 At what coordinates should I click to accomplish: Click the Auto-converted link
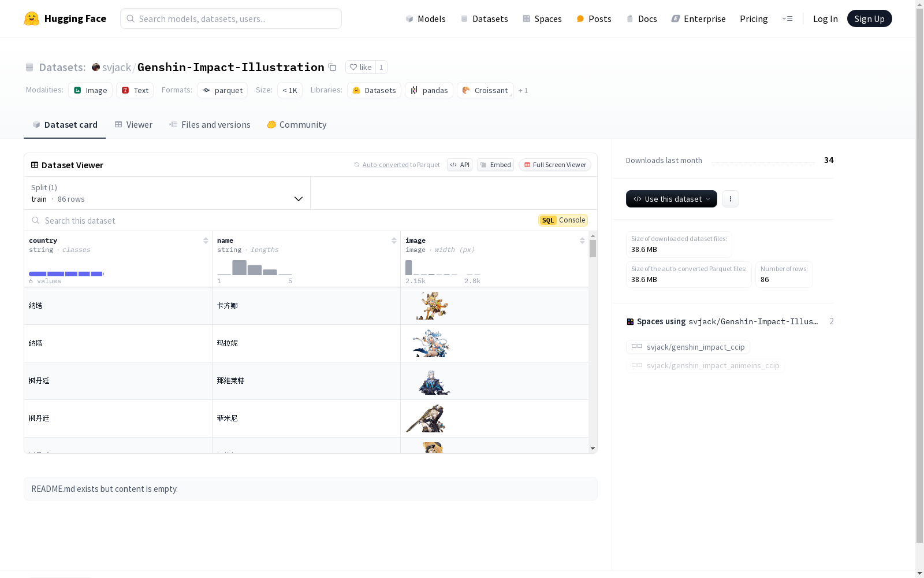coord(385,165)
